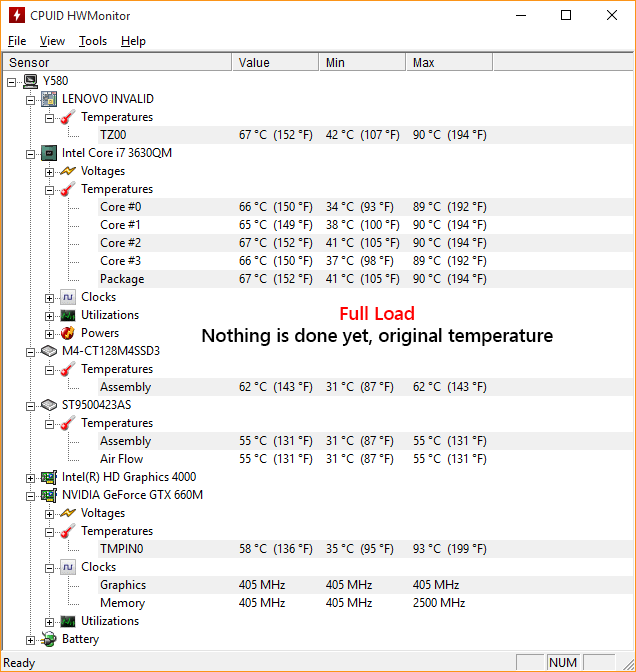Image resolution: width=636 pixels, height=672 pixels.
Task: Expand the GPU Utilizations node
Action: (x=49, y=622)
